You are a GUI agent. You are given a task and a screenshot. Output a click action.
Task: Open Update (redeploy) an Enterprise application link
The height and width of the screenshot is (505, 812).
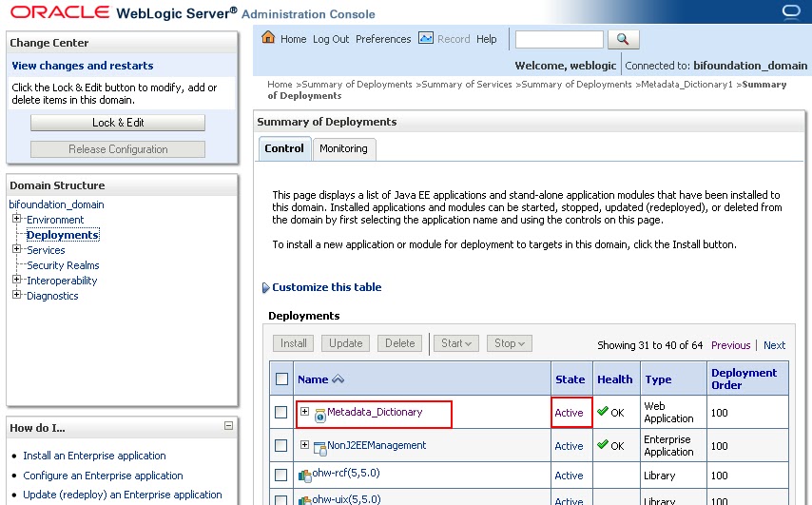click(x=123, y=495)
